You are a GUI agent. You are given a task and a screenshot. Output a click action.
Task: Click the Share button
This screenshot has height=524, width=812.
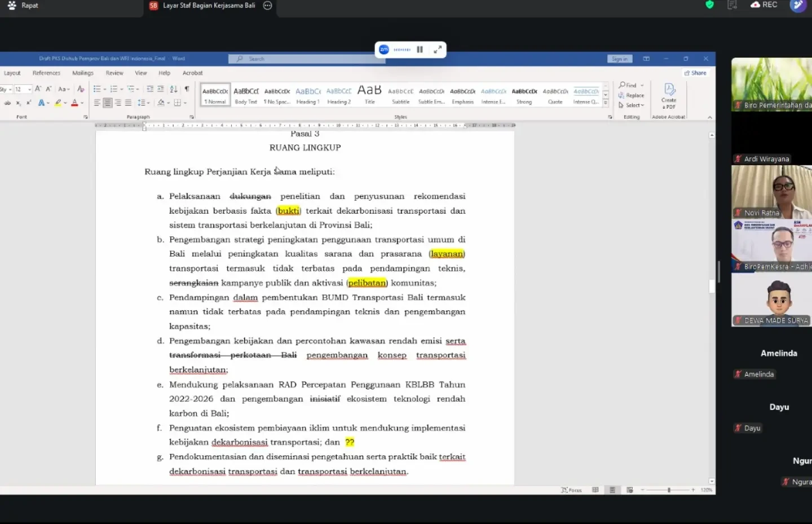pos(695,73)
